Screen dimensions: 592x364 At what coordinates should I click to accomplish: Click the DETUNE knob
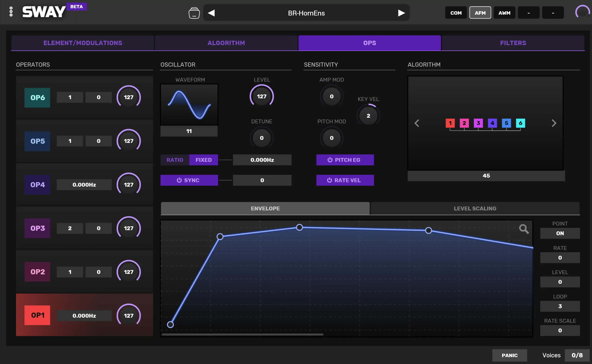262,138
